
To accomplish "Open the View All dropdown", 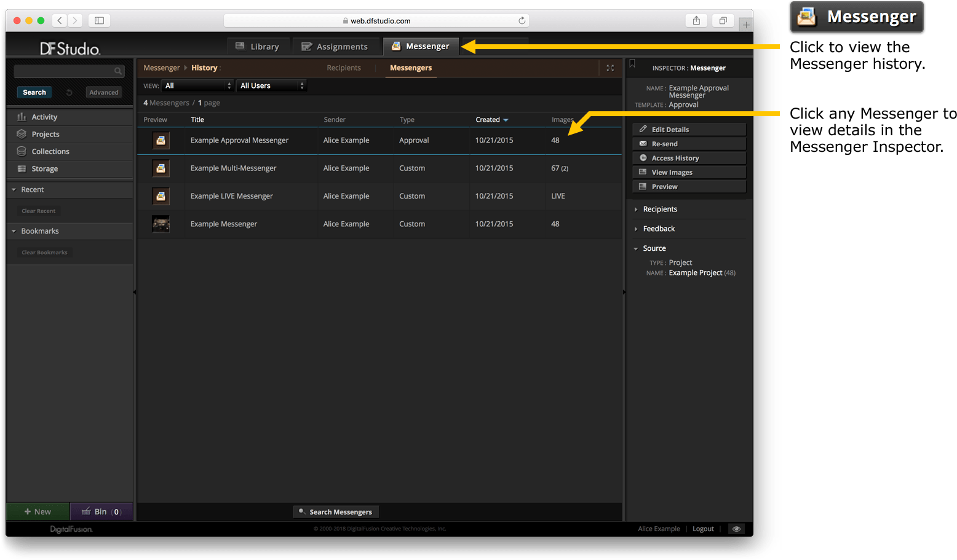I will point(198,85).
